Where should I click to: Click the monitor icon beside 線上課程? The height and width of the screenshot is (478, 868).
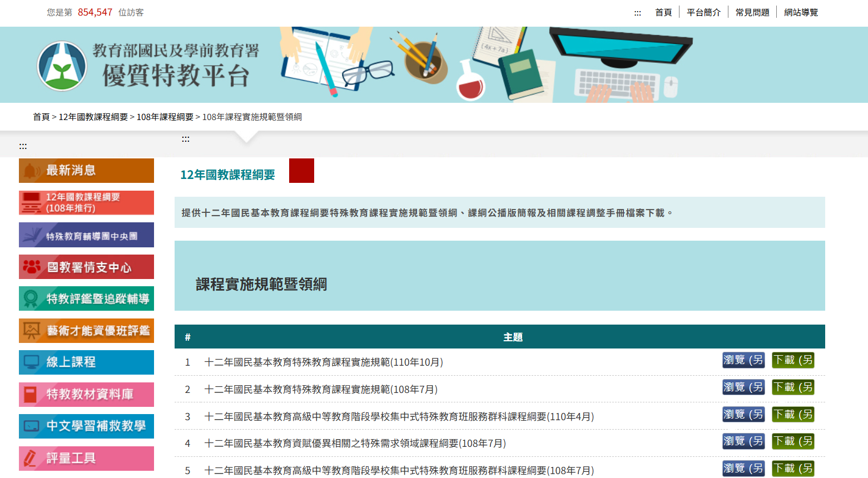click(x=31, y=362)
